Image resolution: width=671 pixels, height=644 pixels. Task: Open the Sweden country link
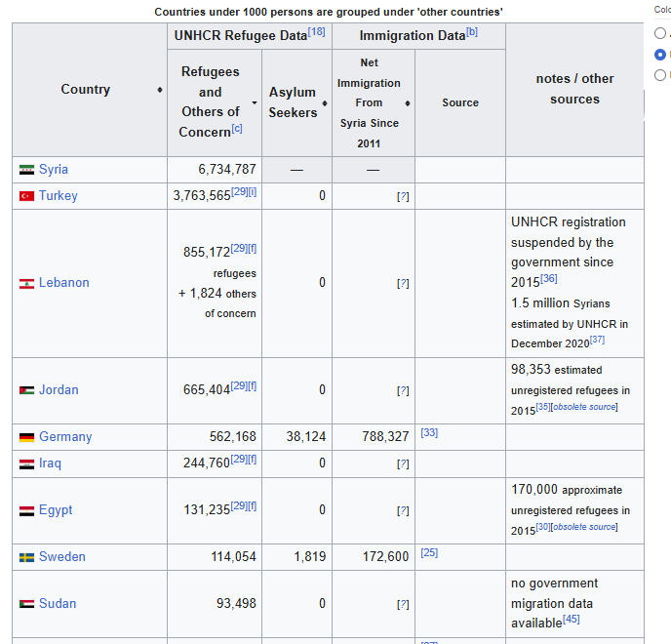tap(62, 556)
